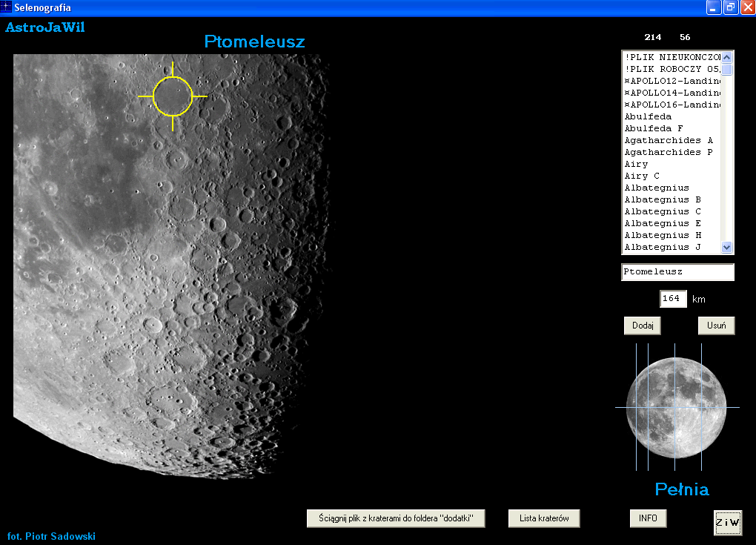Close the Selenografia window
756x545 pixels.
click(x=748, y=7)
